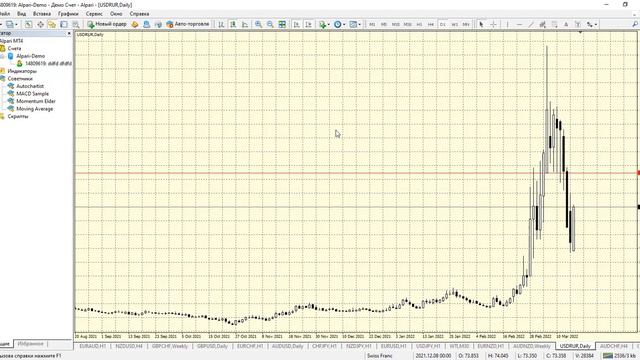Open the MetaEditor yellow diamond icon
This screenshot has height=360, width=640.
(135, 24)
